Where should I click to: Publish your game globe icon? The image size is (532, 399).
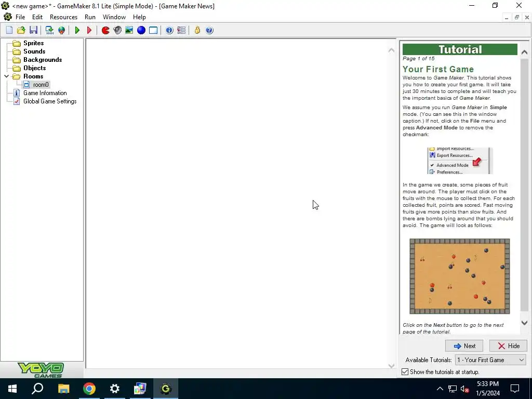click(x=61, y=30)
